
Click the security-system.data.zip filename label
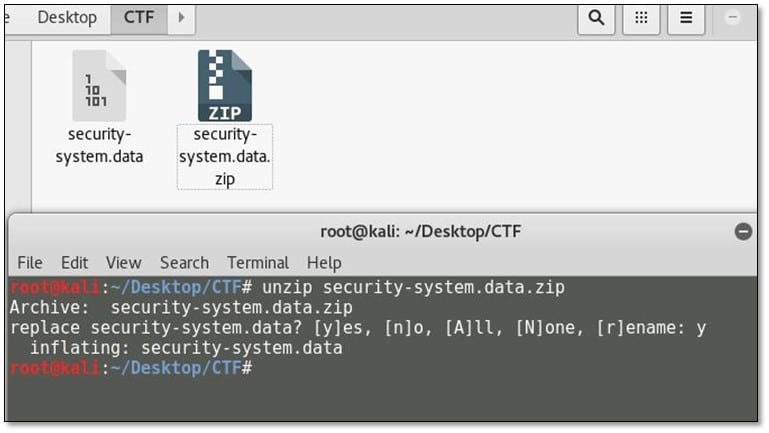point(225,156)
